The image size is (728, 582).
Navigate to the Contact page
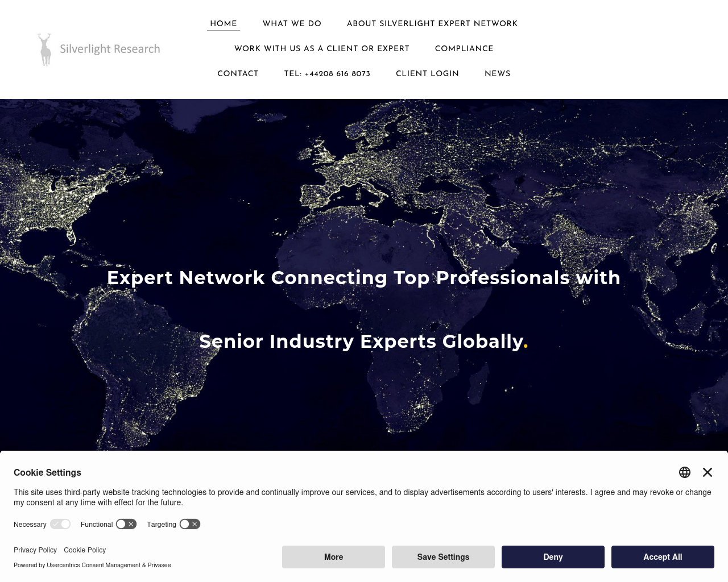[x=238, y=74]
